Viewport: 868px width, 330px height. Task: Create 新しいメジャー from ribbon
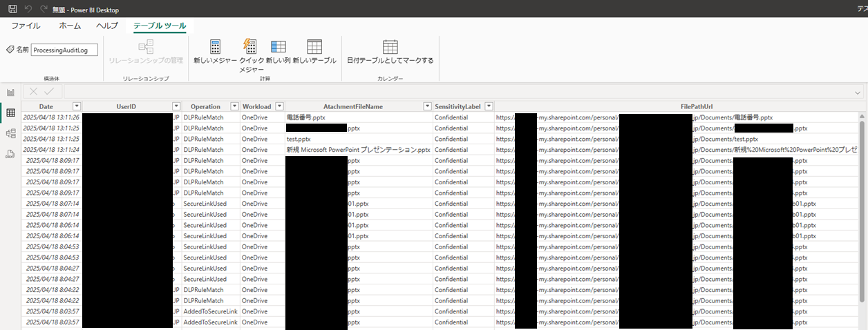click(x=216, y=52)
